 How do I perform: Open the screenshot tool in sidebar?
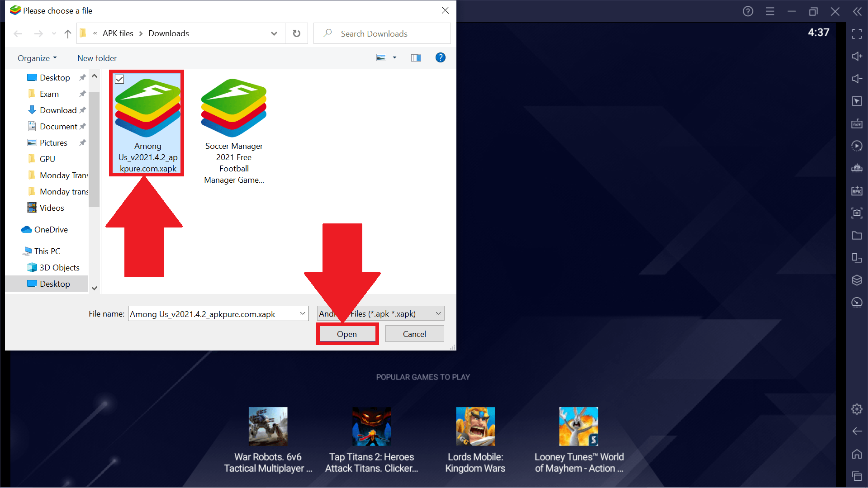(857, 213)
